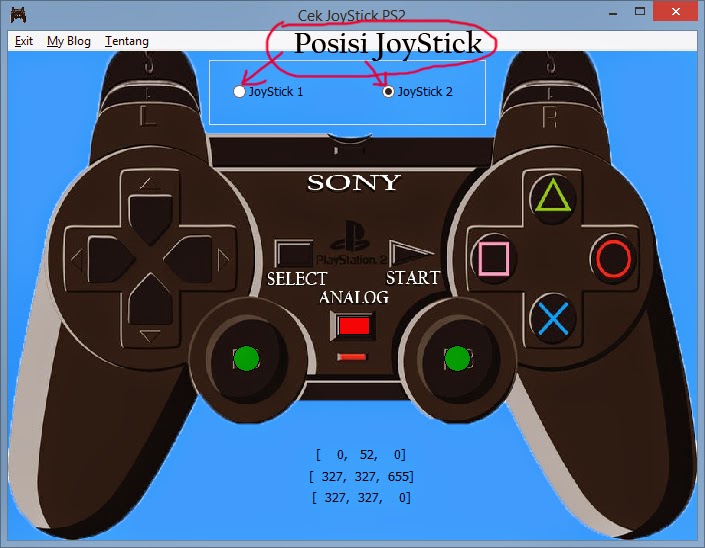Click the readout row "[ 0, 52, 0]"
705x548 pixels.
click(x=361, y=455)
